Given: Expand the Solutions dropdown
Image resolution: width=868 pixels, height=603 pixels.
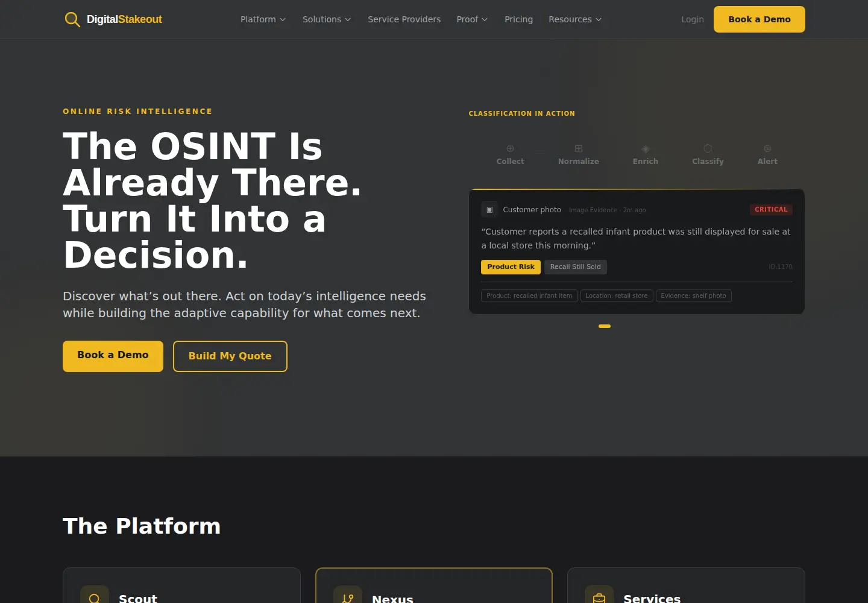Looking at the screenshot, I should coord(327,19).
